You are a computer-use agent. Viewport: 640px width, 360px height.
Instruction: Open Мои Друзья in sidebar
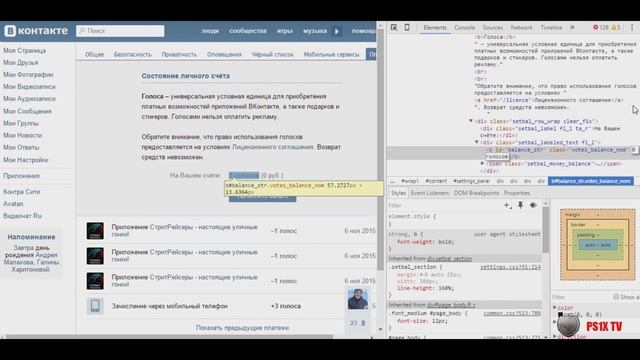20,62
